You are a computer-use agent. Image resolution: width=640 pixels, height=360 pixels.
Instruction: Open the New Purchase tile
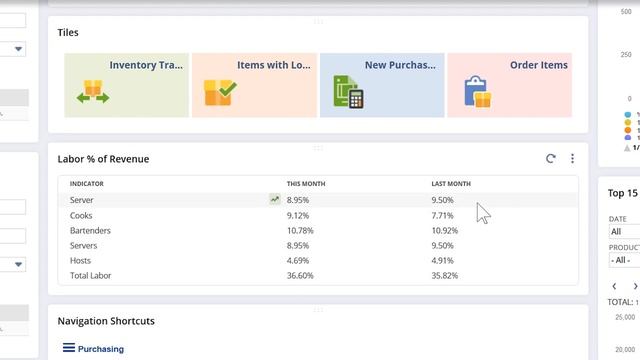(382, 85)
